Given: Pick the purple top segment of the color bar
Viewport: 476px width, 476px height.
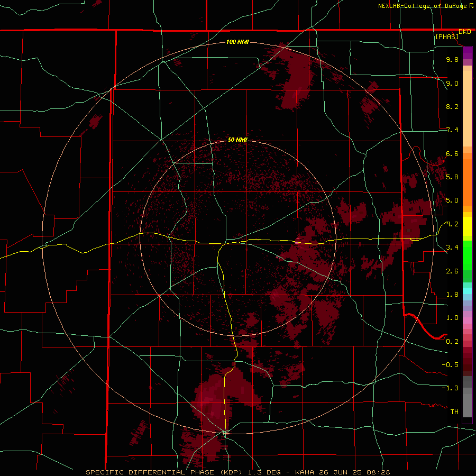Looking at the screenshot, I should 467,53.
